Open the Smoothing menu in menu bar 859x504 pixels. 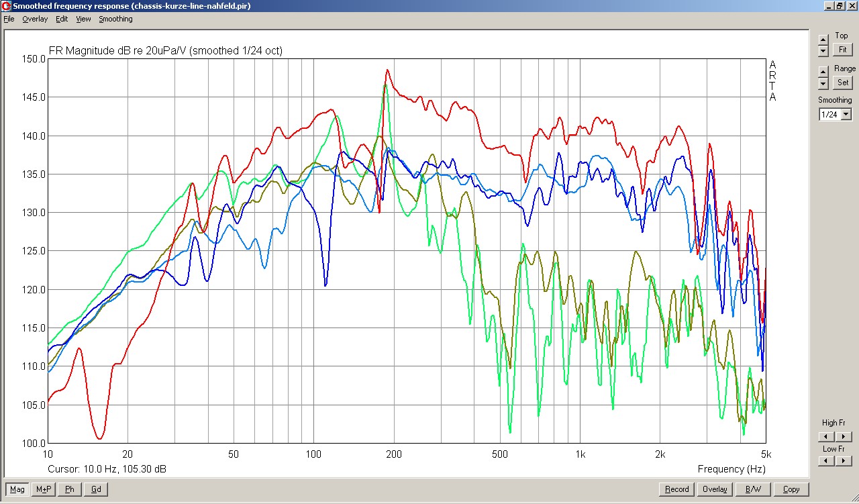115,19
